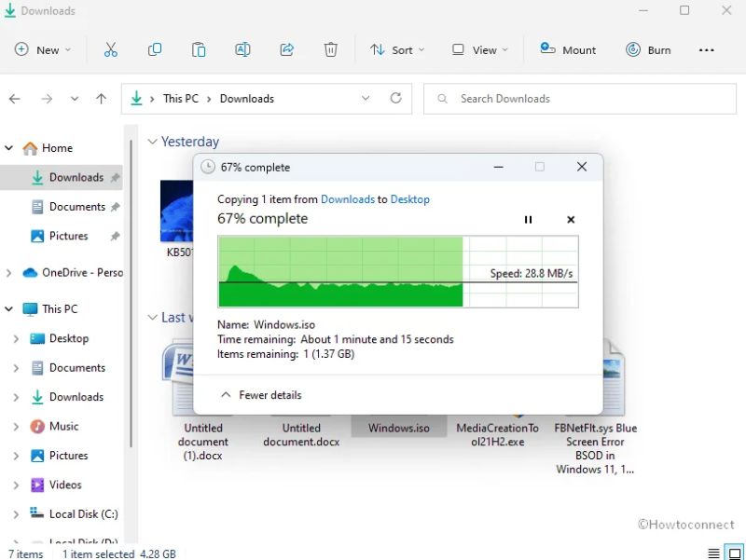Click the Burn toolbar icon
The image size is (746, 560).
pos(648,49)
